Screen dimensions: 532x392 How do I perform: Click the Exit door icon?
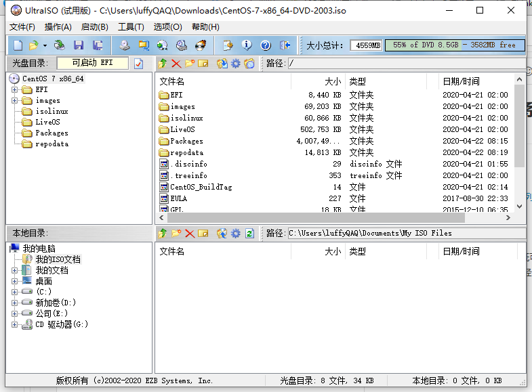coord(285,45)
